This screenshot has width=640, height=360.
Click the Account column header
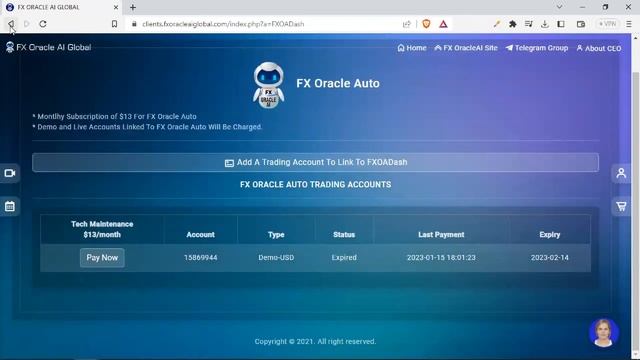[200, 235]
